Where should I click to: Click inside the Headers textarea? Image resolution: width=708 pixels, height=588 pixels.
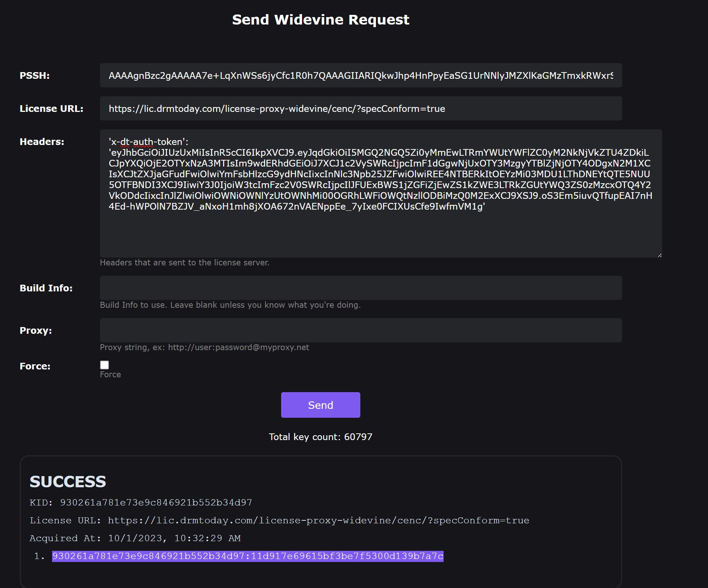381,230
